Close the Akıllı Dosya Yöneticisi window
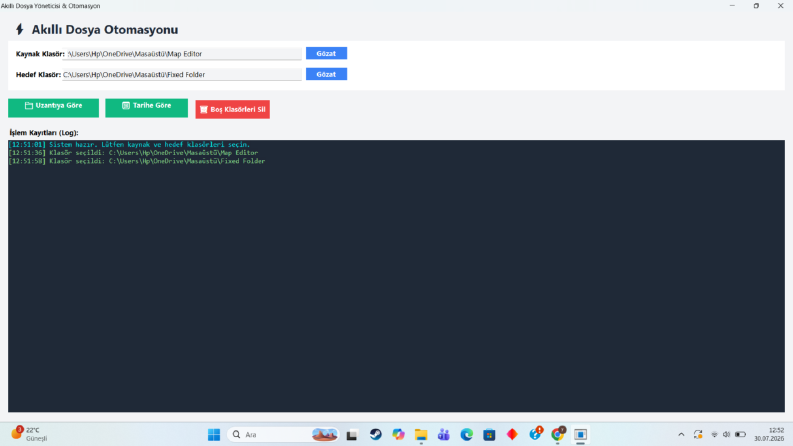This screenshot has height=446, width=793. pos(780,6)
